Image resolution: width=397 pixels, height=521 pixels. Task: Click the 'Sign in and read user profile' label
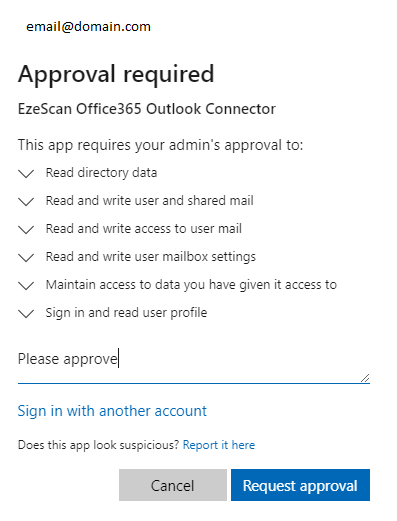tap(126, 313)
